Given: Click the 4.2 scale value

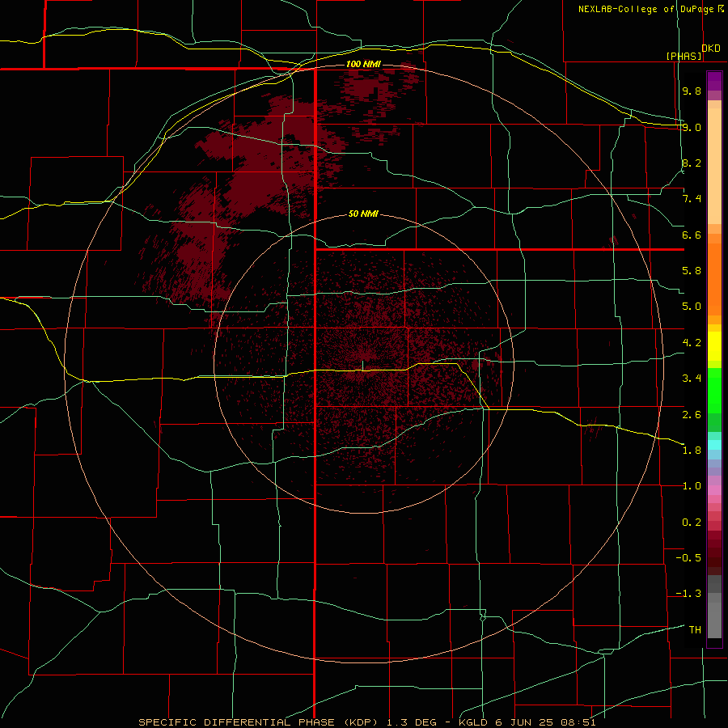Looking at the screenshot, I should (x=692, y=343).
